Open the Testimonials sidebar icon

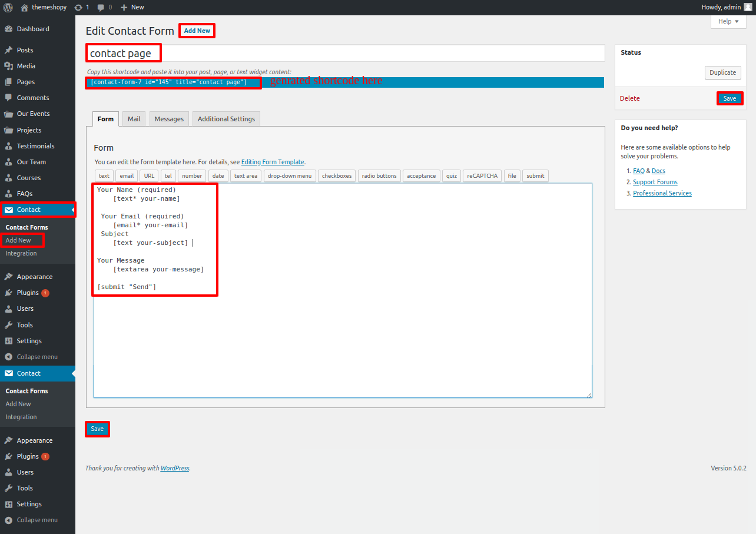pyautogui.click(x=8, y=146)
